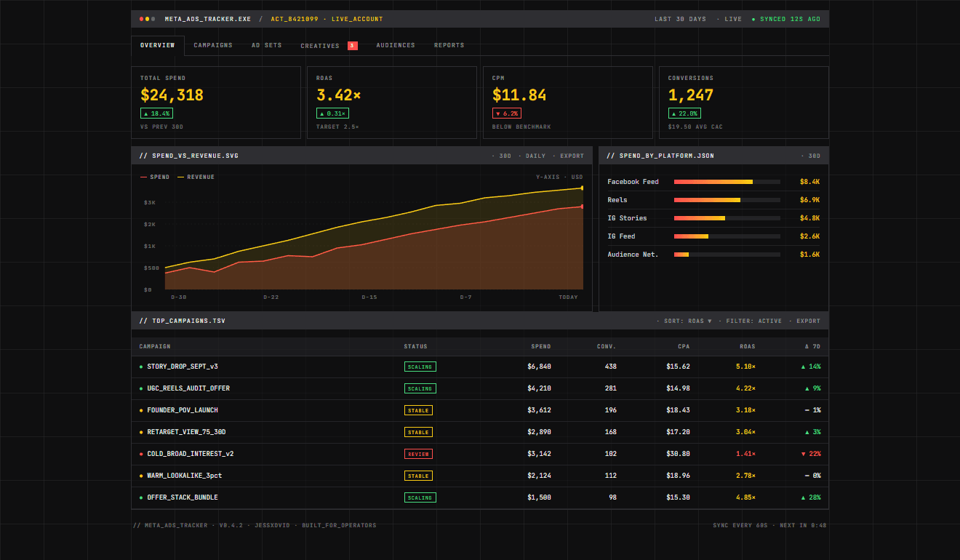
Task: Click the Scaling badge for STORY_DROP_SEPT_v3
Action: 420,367
